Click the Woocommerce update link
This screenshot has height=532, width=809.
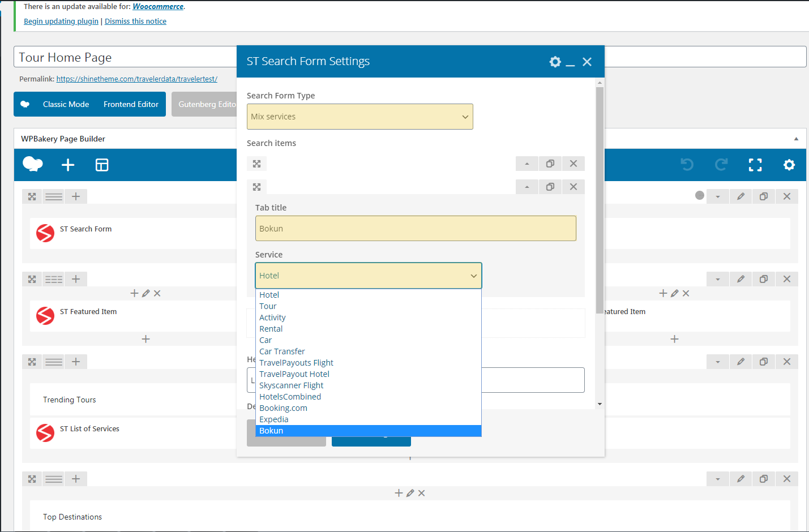[158, 7]
